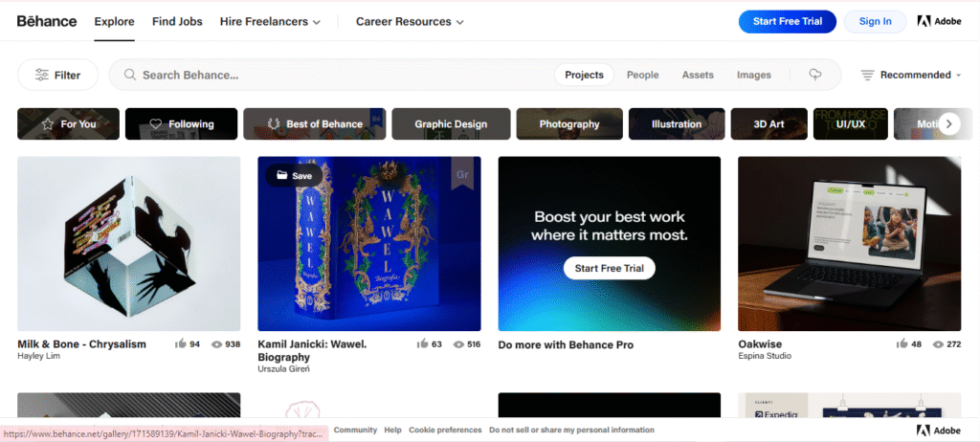The image size is (980, 442).
Task: Click the thumbs-up icon on Wawel Biography
Action: point(422,344)
